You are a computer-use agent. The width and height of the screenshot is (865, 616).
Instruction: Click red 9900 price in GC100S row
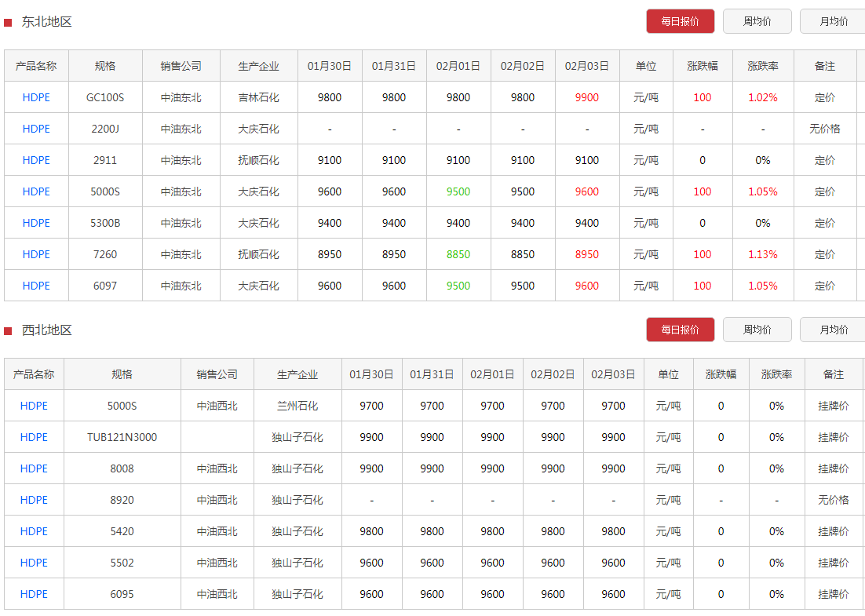click(587, 97)
